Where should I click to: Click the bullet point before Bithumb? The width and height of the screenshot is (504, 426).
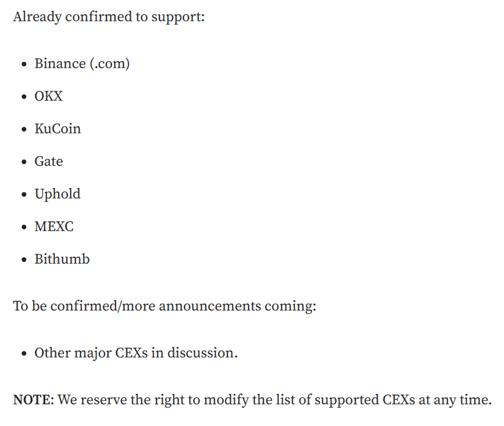[x=24, y=260]
